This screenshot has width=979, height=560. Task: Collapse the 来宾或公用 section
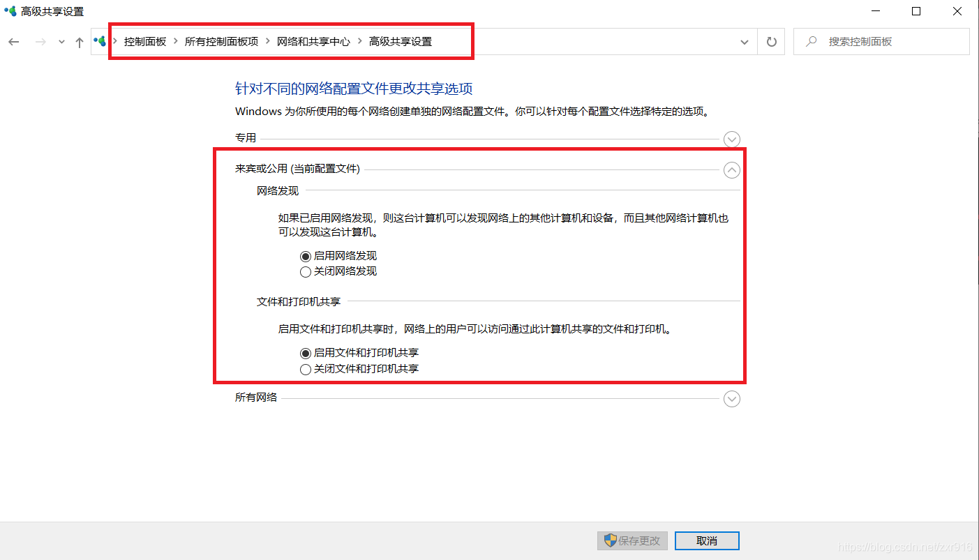[731, 169]
